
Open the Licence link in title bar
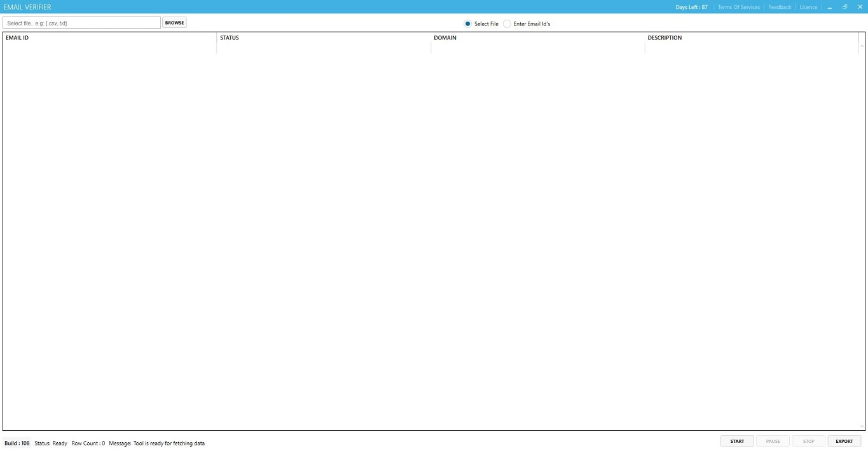(808, 7)
